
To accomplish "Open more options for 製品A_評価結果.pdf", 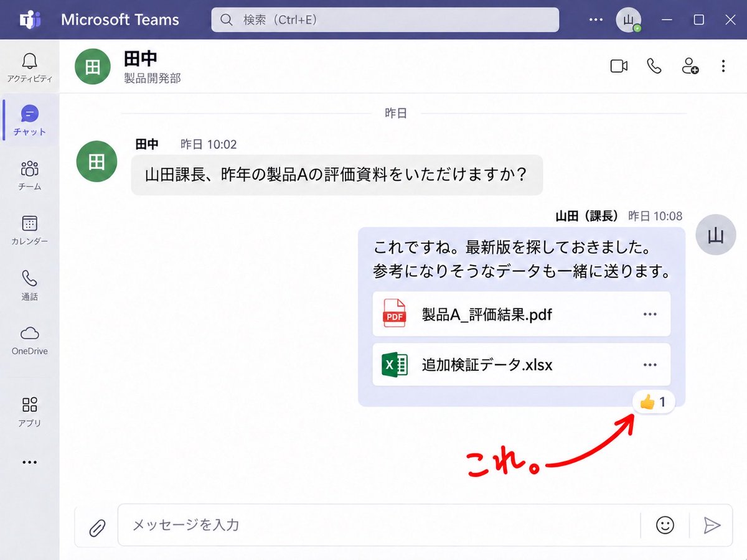I will (x=650, y=314).
